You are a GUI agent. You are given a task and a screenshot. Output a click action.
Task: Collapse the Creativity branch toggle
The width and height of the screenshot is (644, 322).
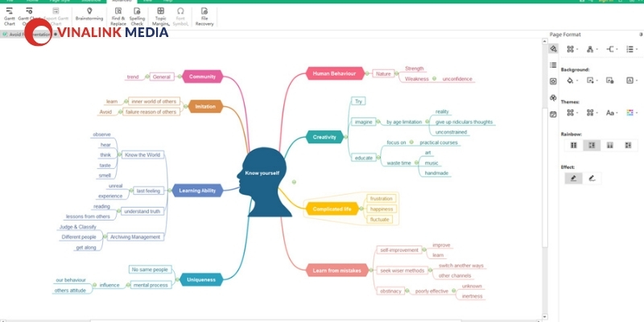pyautogui.click(x=345, y=137)
